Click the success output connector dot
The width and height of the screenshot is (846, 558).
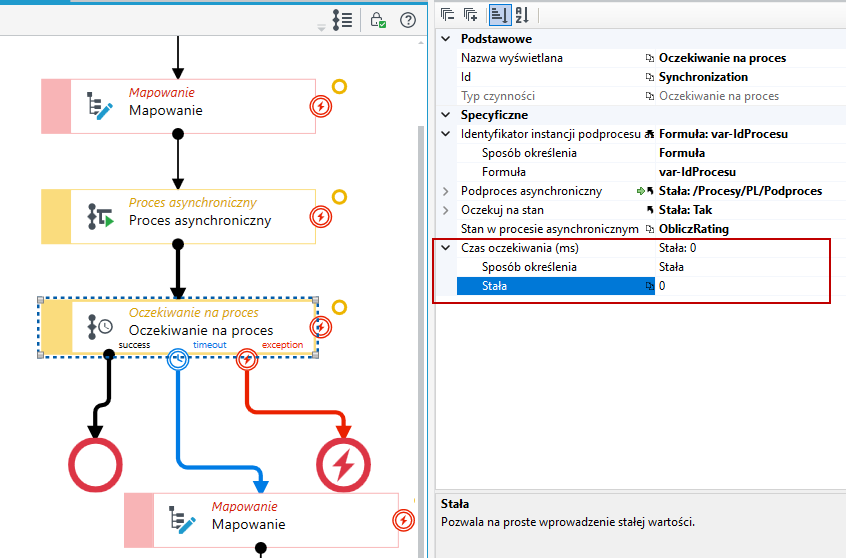click(x=109, y=355)
